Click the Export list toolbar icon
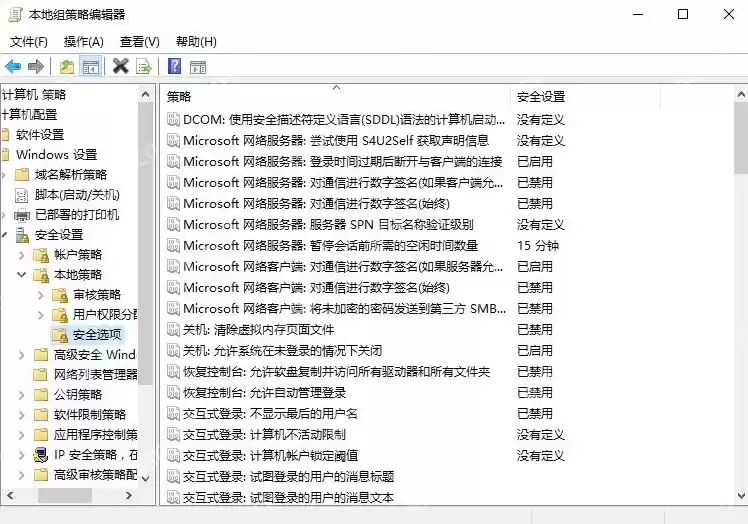748x524 pixels. click(x=144, y=66)
